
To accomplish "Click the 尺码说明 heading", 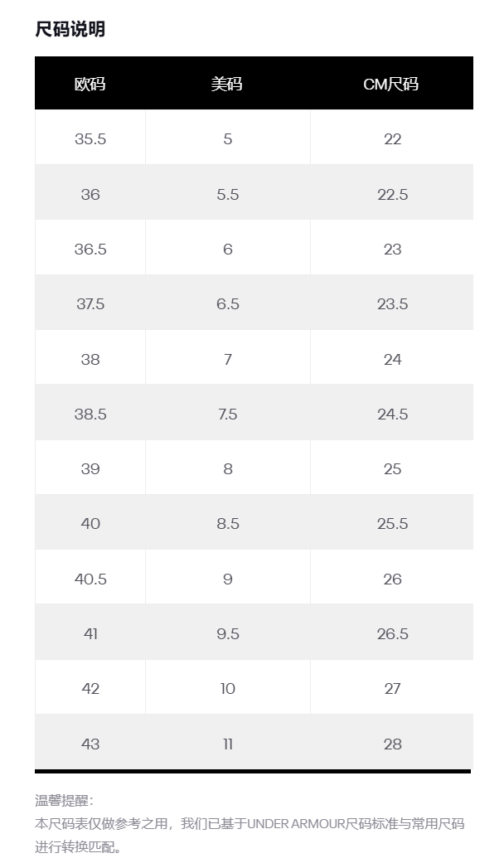I will click(70, 30).
